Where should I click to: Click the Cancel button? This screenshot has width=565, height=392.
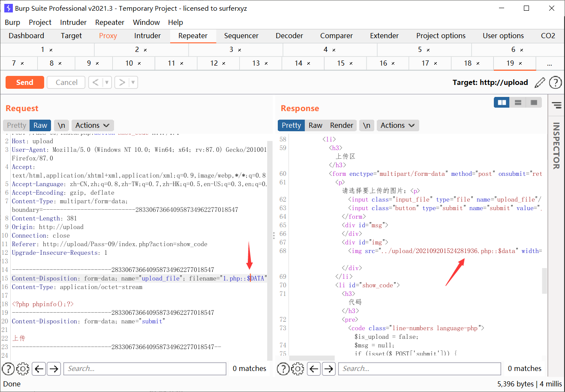66,82
